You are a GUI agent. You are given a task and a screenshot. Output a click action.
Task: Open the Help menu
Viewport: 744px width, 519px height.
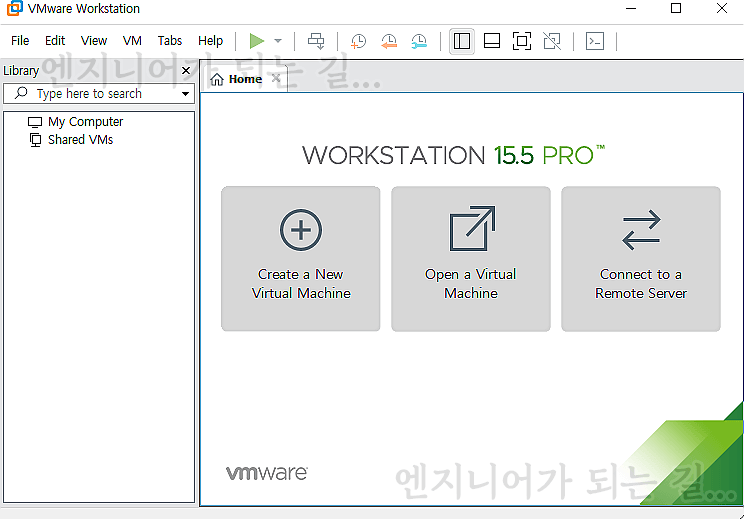(210, 41)
